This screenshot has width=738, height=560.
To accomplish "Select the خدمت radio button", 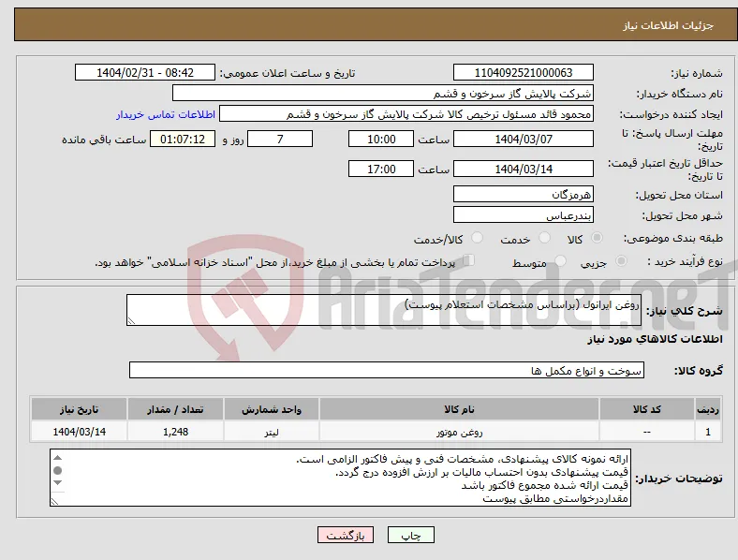I will [544, 238].
